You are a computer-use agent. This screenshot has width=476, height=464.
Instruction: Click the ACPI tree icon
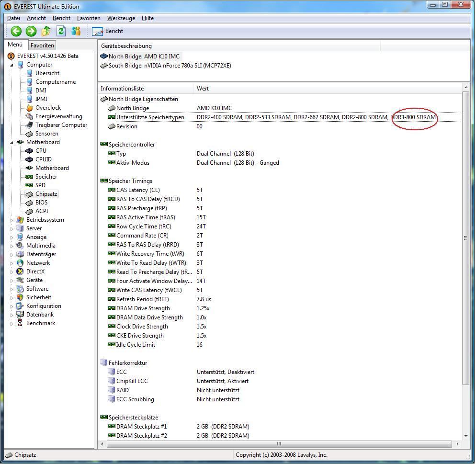(29, 211)
